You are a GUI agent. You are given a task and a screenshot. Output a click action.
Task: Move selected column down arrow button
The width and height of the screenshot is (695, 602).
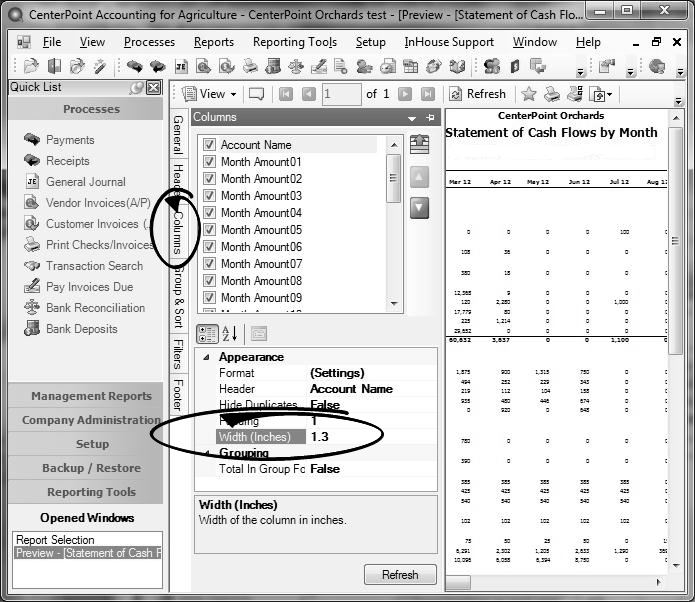tap(420, 207)
